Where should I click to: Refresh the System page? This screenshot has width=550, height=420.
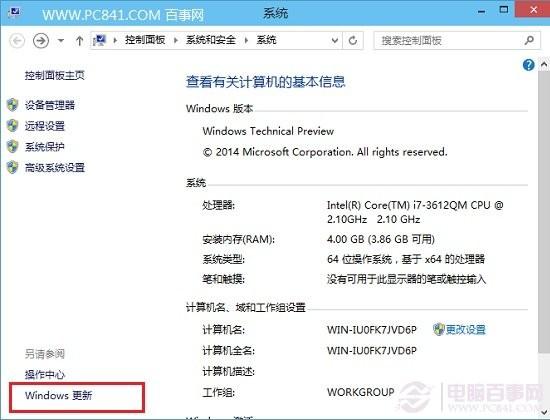353,41
